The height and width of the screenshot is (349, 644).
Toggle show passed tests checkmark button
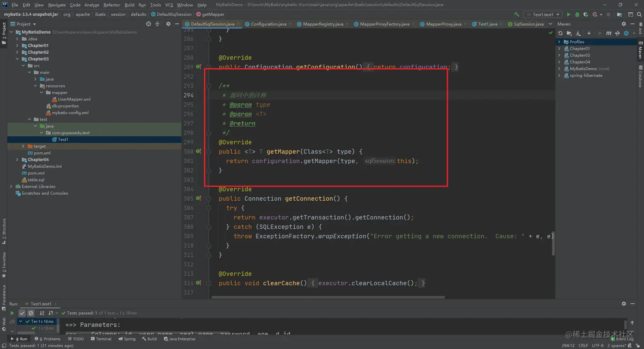pos(22,313)
